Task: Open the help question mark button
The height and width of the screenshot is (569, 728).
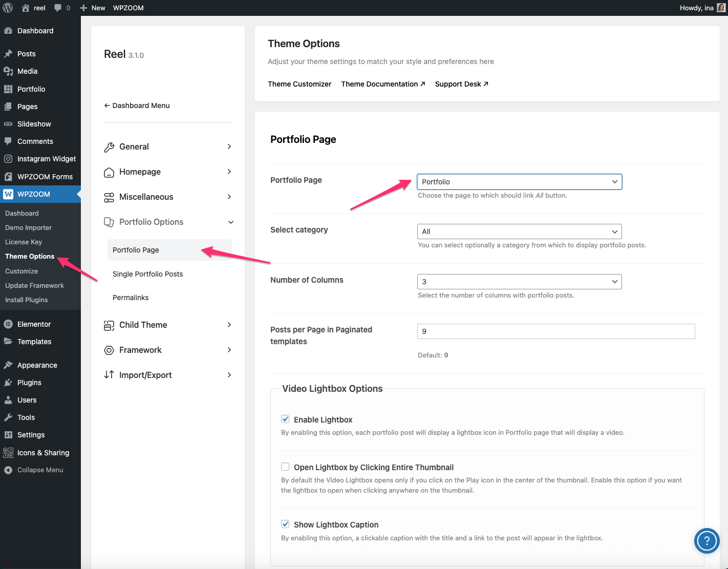Action: click(x=706, y=541)
